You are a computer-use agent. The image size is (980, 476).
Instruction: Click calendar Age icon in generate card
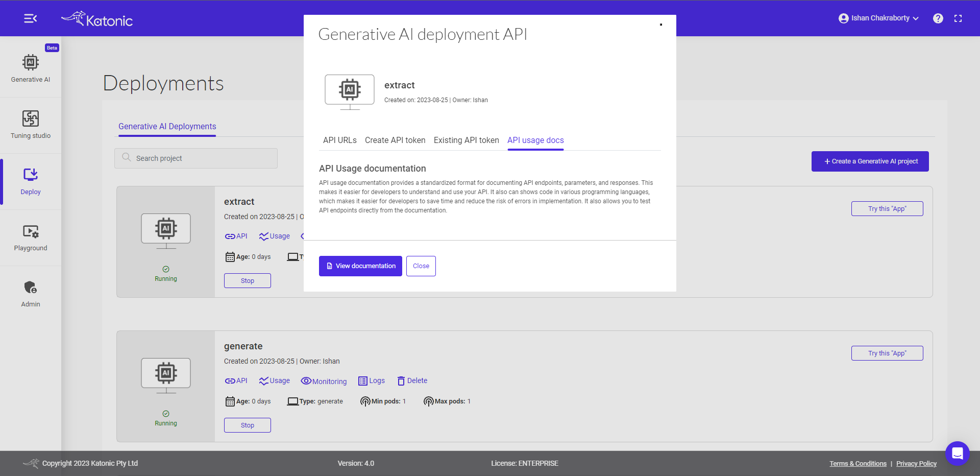click(x=230, y=401)
